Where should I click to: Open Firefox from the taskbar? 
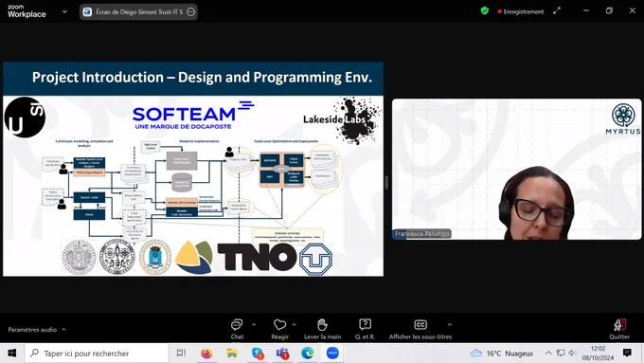click(206, 354)
